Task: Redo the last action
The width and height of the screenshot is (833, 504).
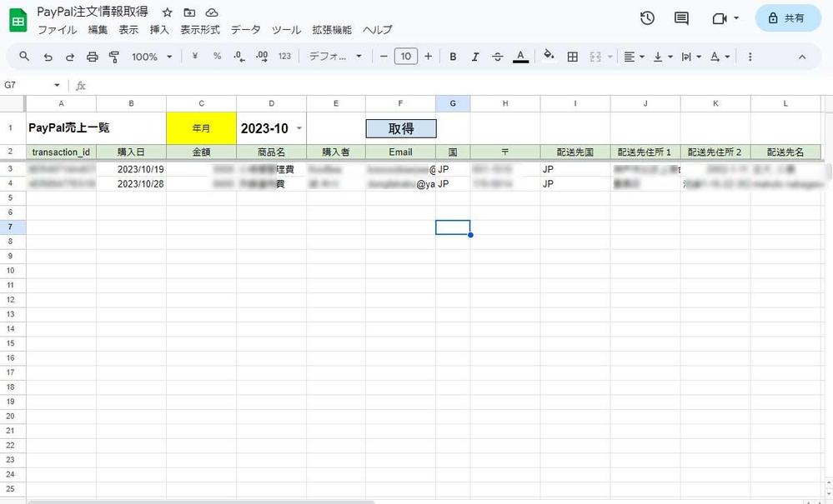Action: pyautogui.click(x=69, y=57)
